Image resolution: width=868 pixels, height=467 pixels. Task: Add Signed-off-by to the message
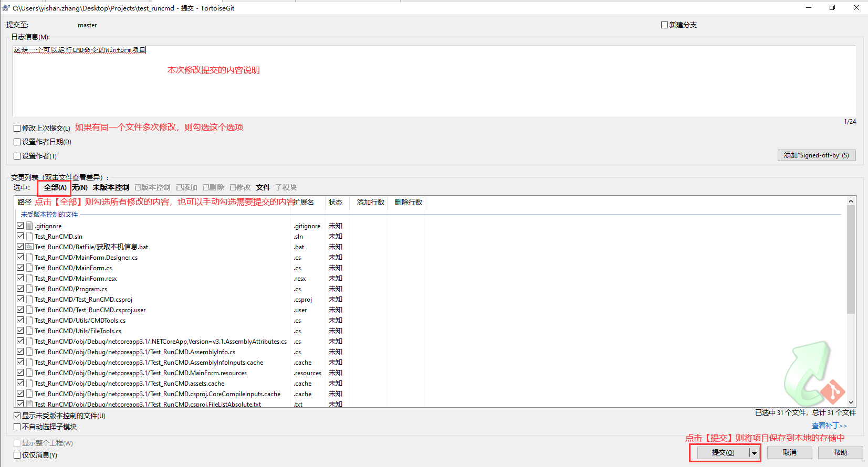pos(817,155)
